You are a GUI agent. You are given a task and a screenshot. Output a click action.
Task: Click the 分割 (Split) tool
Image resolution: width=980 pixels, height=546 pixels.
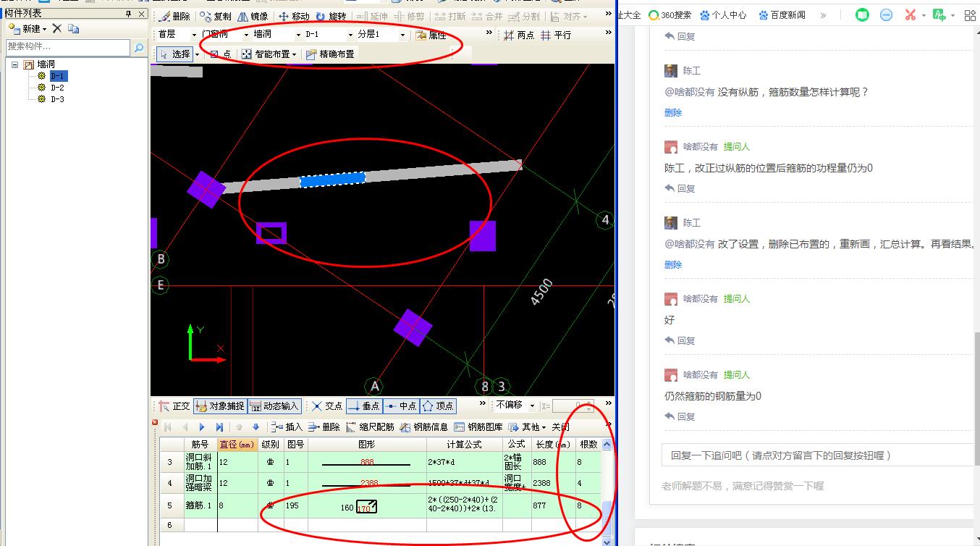523,16
